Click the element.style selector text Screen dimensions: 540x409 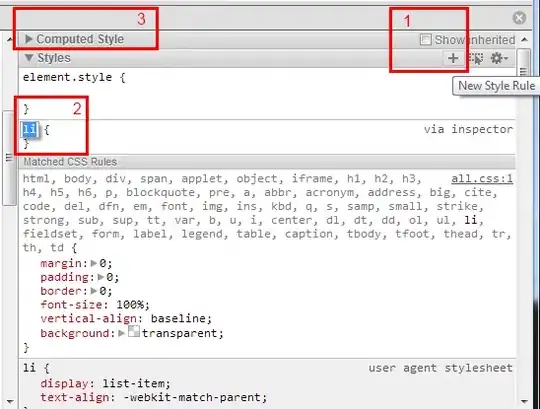click(68, 77)
